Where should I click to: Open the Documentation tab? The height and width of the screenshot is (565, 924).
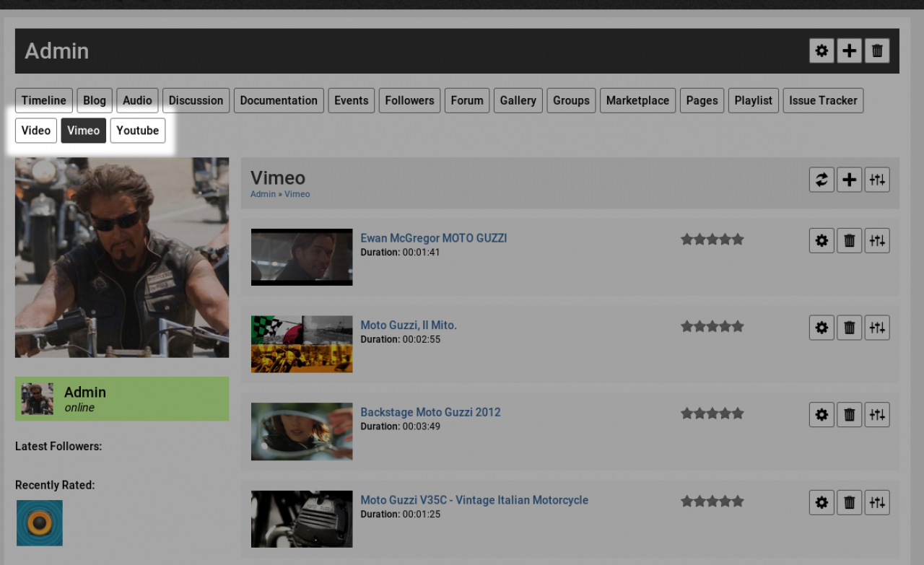point(279,100)
